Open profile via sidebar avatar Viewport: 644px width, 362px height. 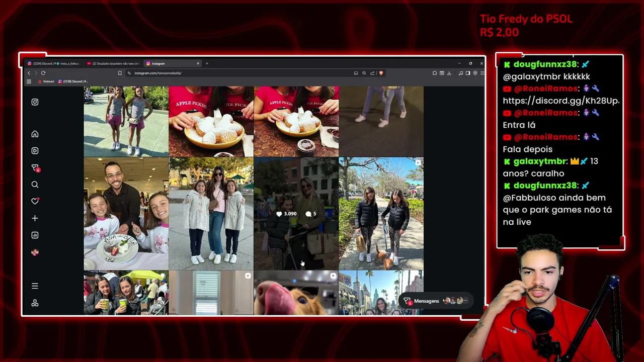tap(35, 252)
